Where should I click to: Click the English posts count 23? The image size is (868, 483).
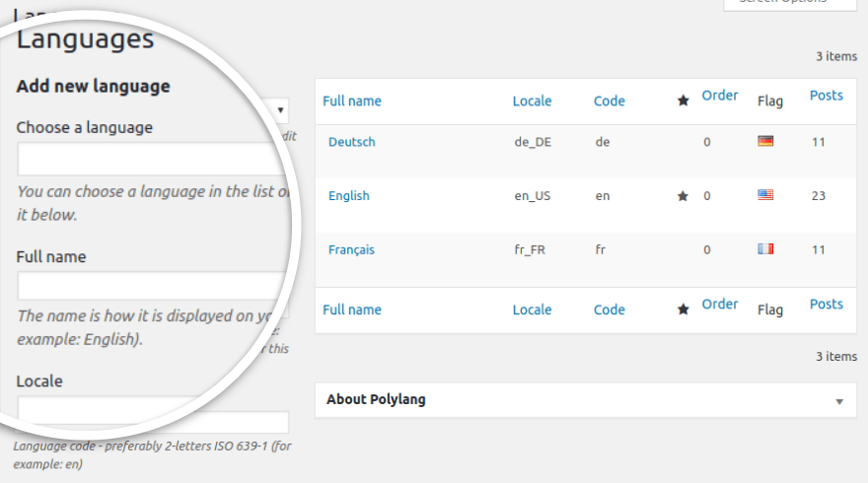point(818,196)
